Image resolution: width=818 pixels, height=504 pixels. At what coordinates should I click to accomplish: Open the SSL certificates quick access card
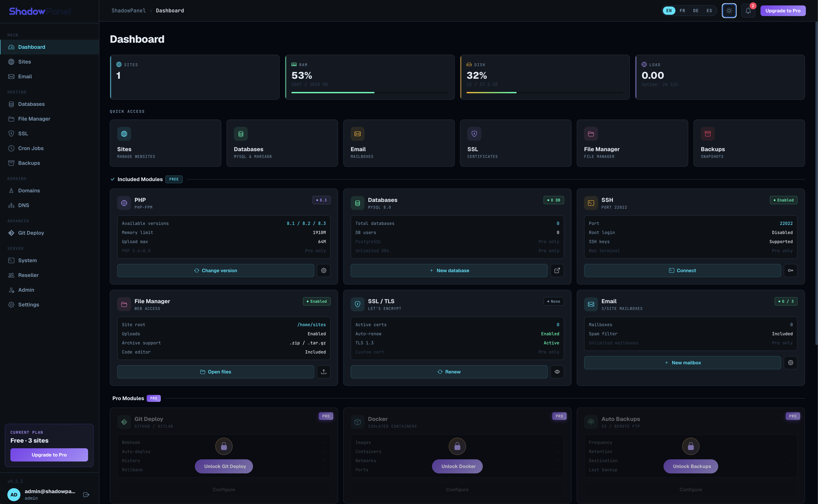click(516, 143)
